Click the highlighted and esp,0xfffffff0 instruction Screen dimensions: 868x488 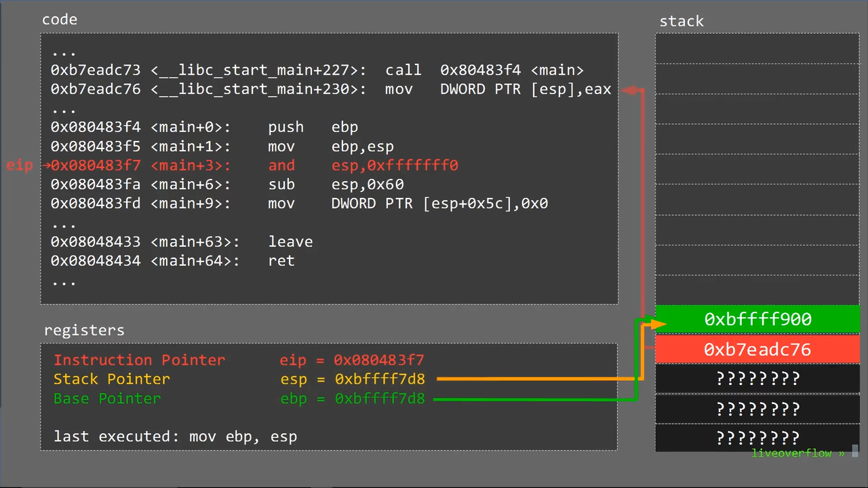click(x=254, y=165)
